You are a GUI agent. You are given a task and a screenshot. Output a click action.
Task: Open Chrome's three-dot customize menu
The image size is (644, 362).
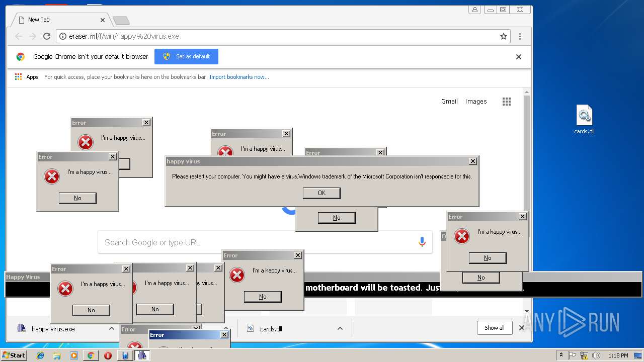520,36
